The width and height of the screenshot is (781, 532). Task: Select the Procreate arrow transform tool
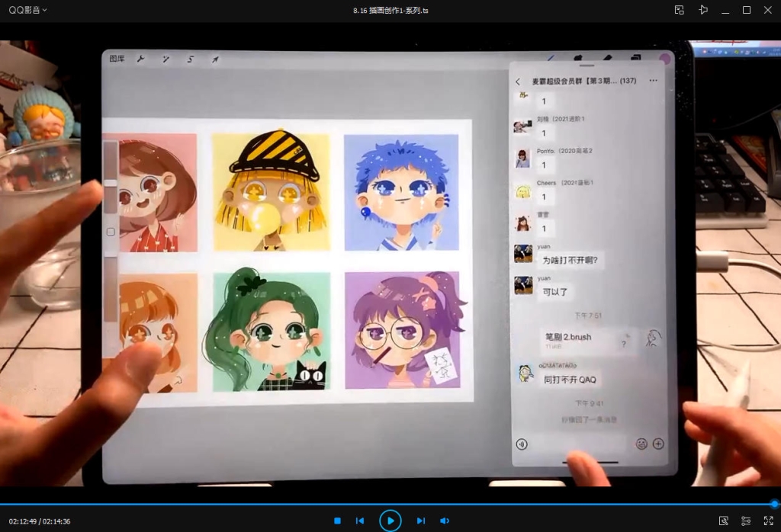click(215, 59)
